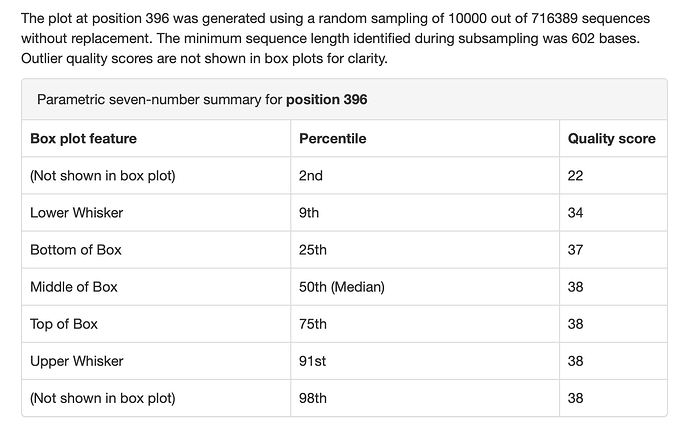Viewport: 690px width, 437px height.
Task: Select the "Bottom of Box" cell
Action: pyautogui.click(x=75, y=250)
